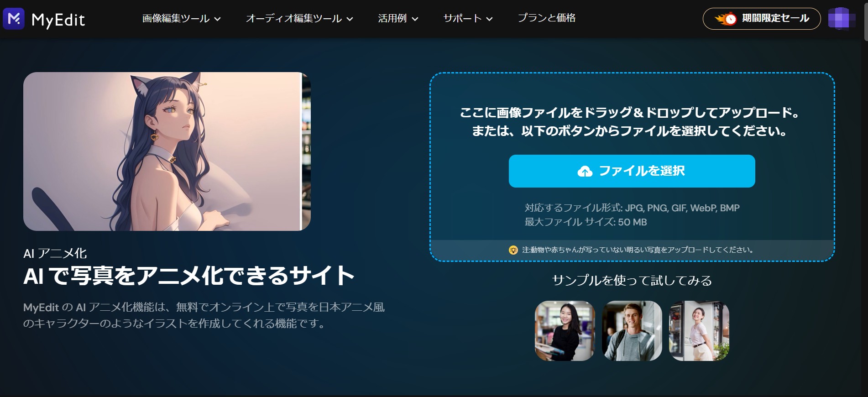Open the user profile avatar
The image size is (868, 397).
click(839, 19)
